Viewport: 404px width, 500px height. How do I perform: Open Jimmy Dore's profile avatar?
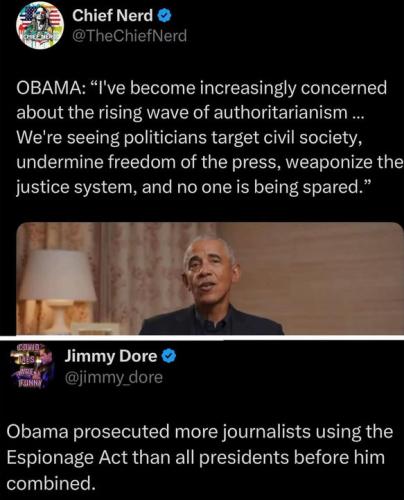(x=31, y=367)
